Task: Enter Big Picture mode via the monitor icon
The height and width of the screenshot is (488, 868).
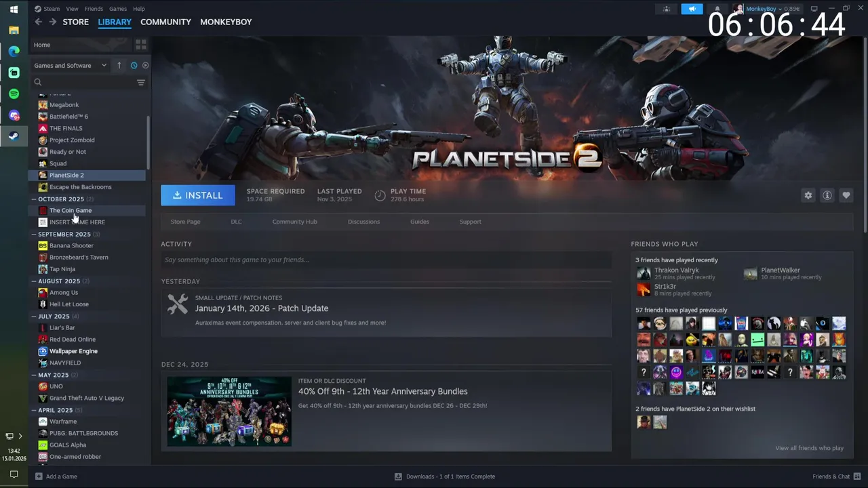Action: point(814,9)
